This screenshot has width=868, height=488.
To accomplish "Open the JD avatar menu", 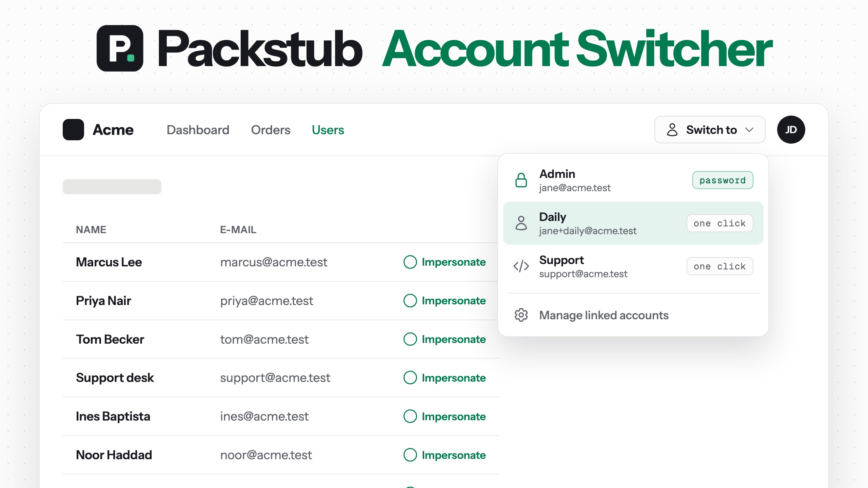I will [791, 129].
